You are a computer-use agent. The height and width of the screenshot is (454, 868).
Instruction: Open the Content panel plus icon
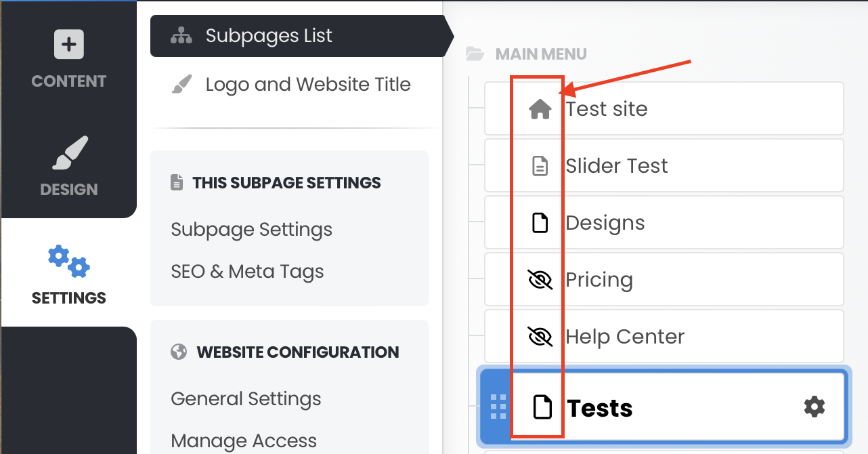(x=68, y=45)
